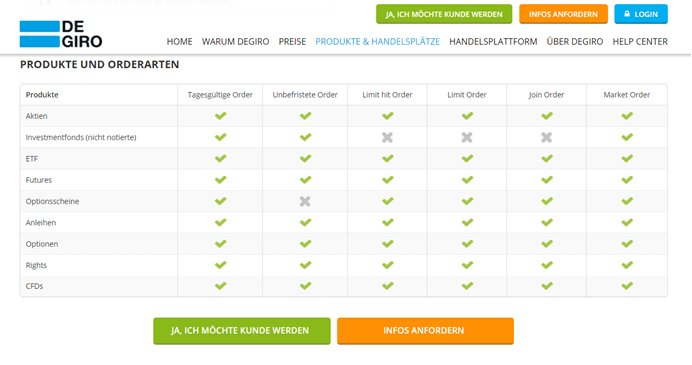Open the PREISE menu item
The width and height of the screenshot is (692, 365).
coord(292,41)
